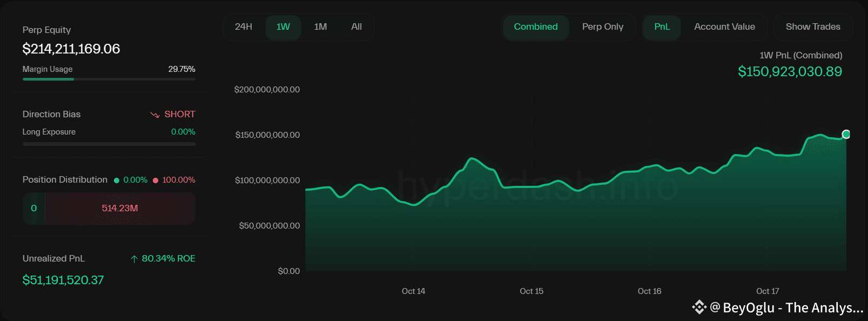This screenshot has width=868, height=321.
Task: Click the Long Exposure bar
Action: click(109, 144)
